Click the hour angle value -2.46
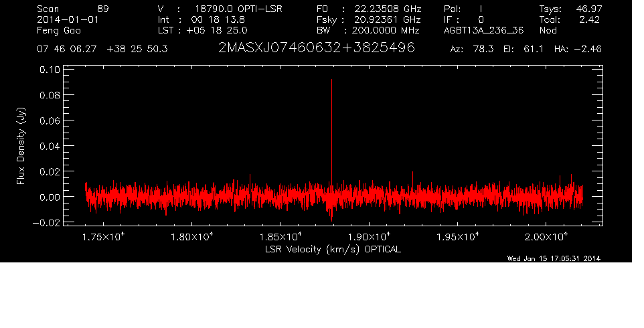This screenshot has height=328, width=644. [x=587, y=50]
